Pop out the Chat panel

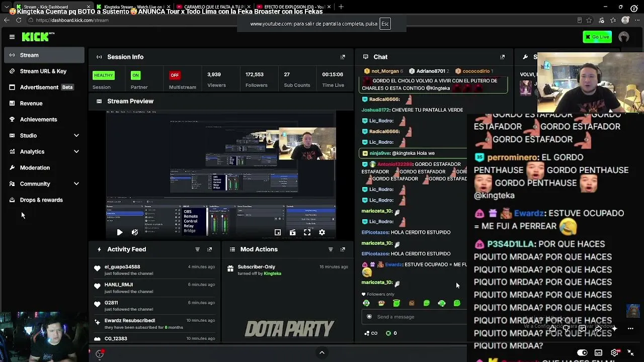click(502, 57)
